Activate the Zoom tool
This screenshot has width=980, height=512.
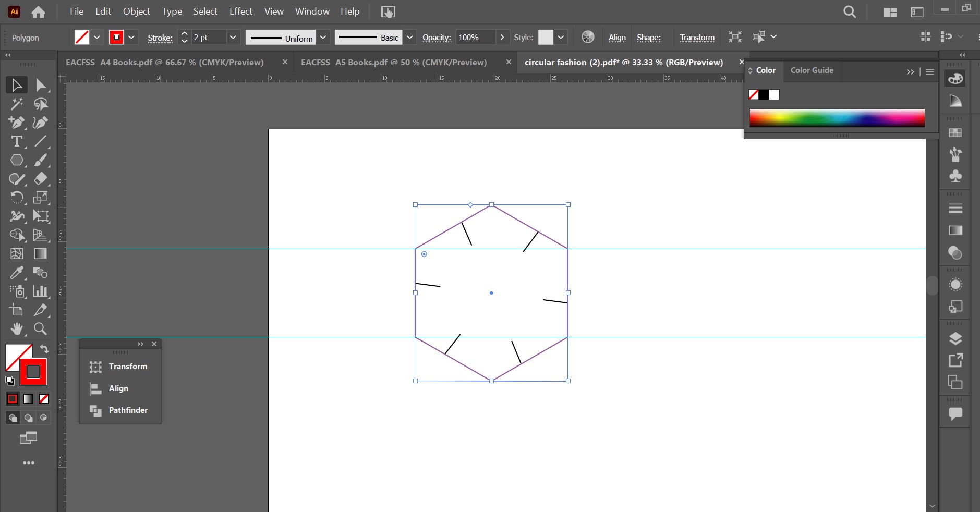click(40, 329)
